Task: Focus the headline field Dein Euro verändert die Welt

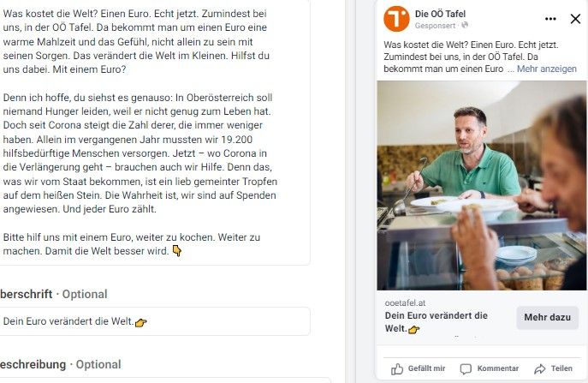Action: tap(155, 321)
